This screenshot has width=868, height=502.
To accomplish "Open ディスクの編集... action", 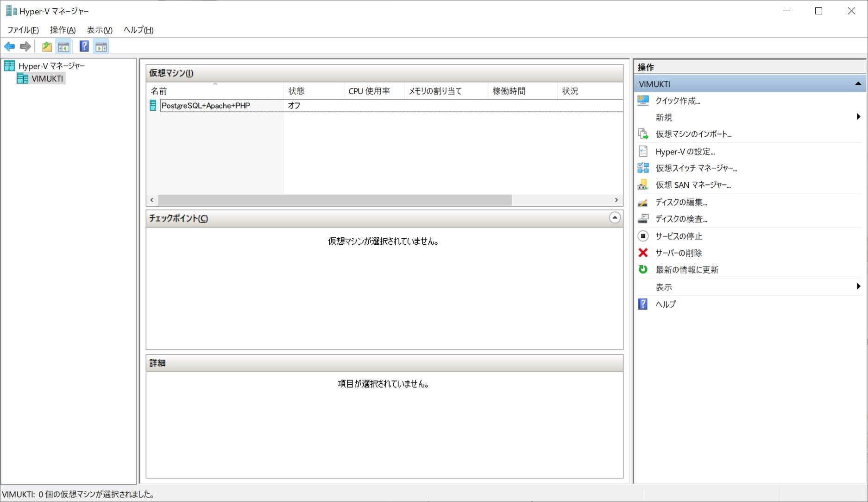I will click(681, 202).
